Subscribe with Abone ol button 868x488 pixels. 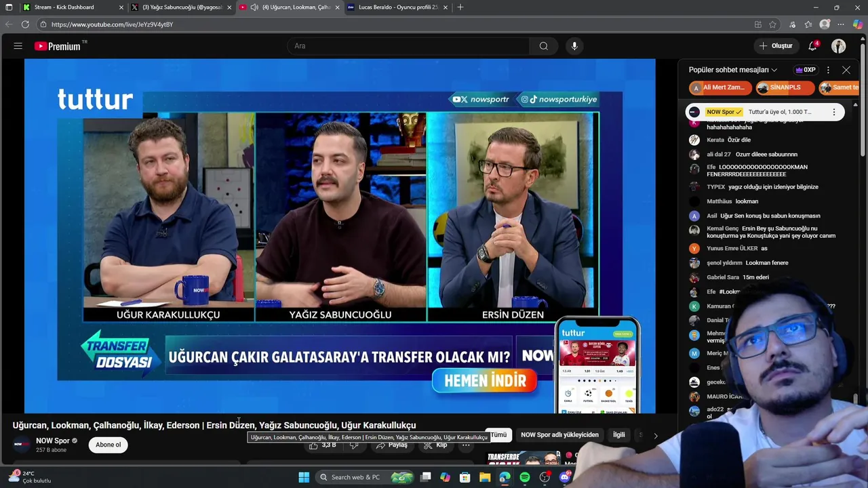tap(108, 445)
